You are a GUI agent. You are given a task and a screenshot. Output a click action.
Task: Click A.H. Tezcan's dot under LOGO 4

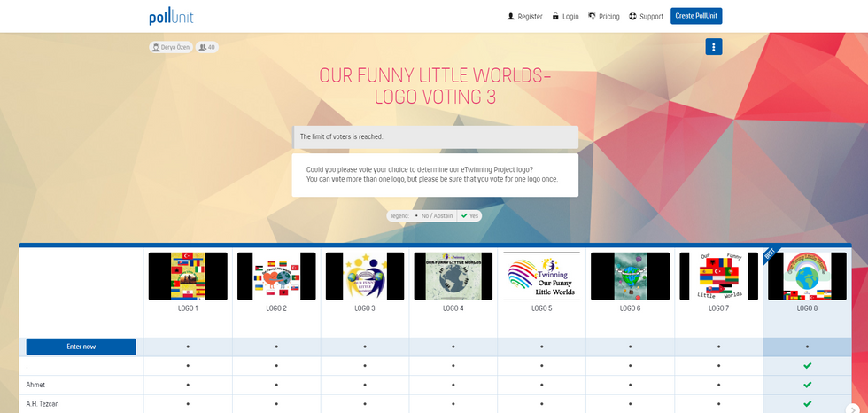453,403
